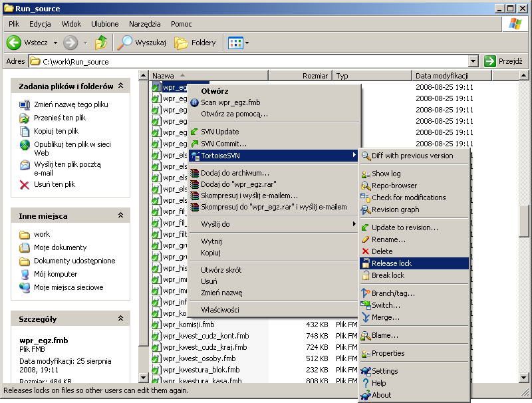
Task: Collapse the Zadania plików i folderów panel
Action: pyautogui.click(x=121, y=86)
